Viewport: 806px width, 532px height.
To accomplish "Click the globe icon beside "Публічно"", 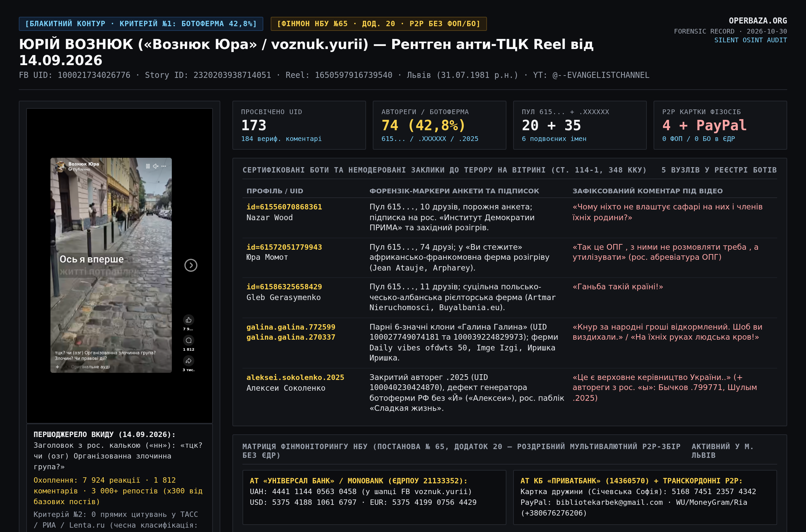I will [70, 169].
